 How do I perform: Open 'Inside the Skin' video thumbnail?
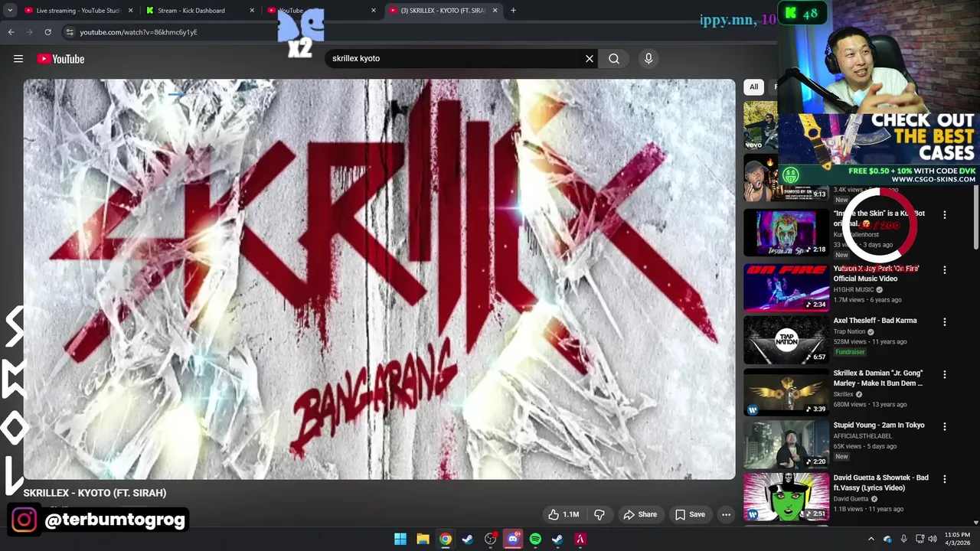[786, 233]
